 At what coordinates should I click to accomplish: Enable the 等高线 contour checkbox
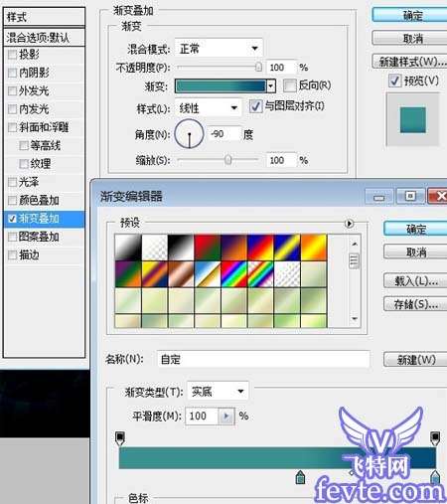click(24, 145)
